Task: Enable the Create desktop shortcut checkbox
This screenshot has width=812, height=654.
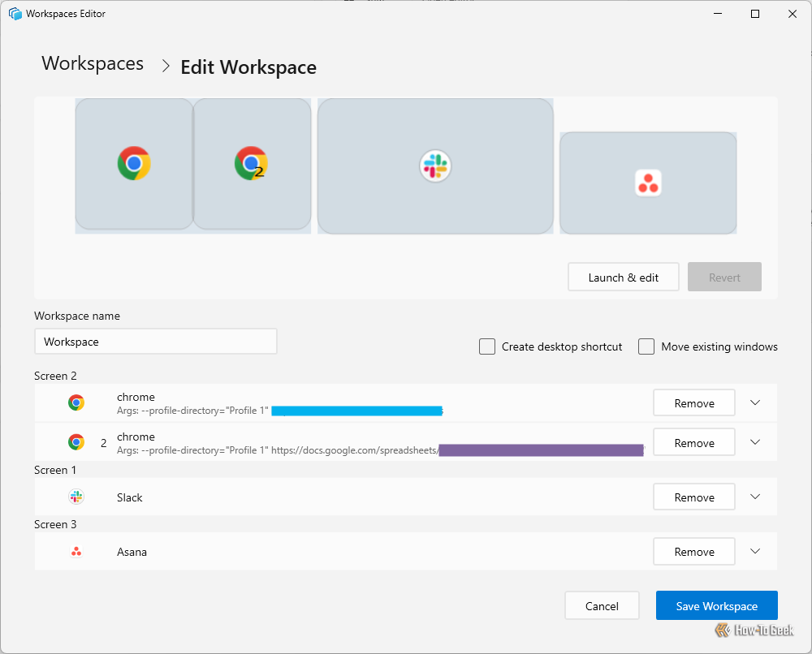Action: coord(487,346)
